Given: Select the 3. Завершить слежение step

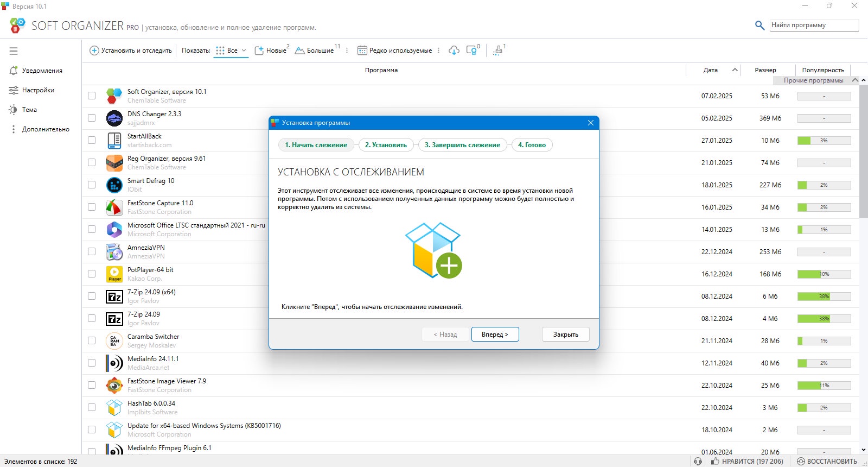Looking at the screenshot, I should pyautogui.click(x=462, y=145).
